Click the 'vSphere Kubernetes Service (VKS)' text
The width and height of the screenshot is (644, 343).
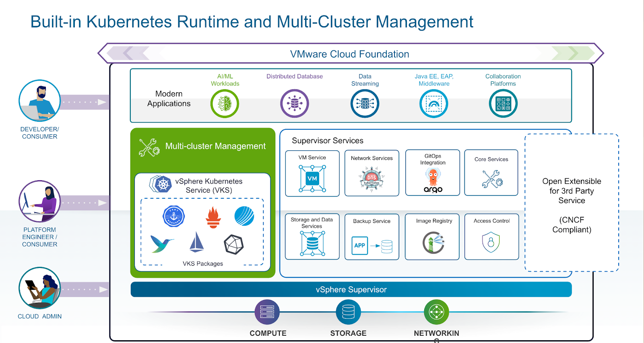click(209, 186)
